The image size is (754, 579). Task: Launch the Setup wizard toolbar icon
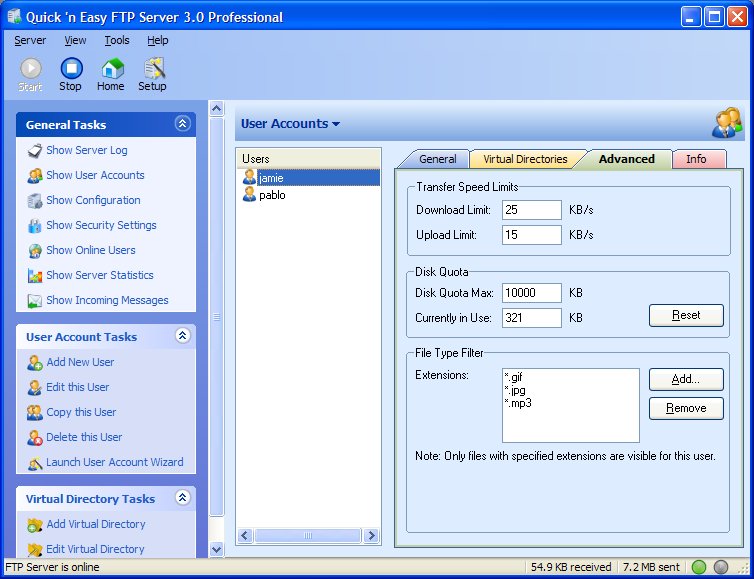coord(154,68)
